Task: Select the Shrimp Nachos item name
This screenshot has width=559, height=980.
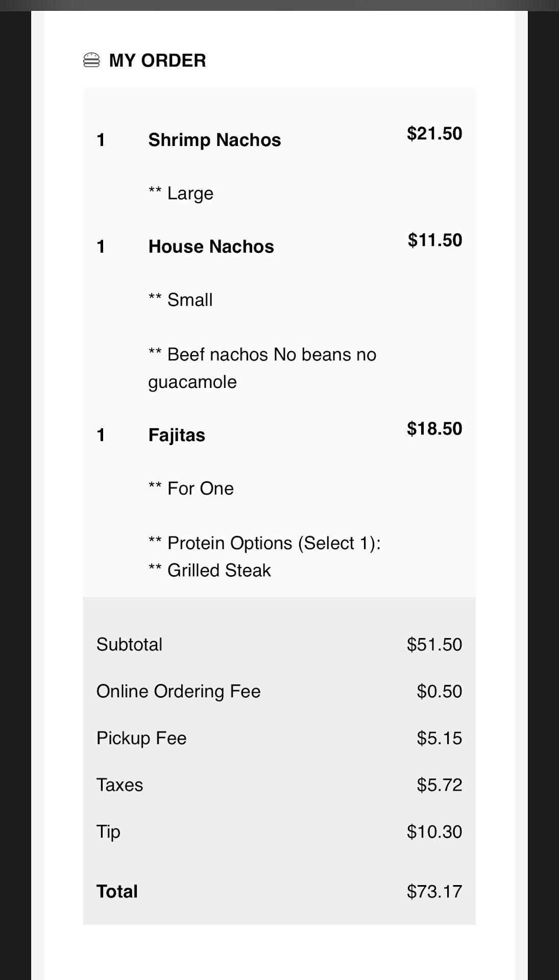Action: point(214,140)
